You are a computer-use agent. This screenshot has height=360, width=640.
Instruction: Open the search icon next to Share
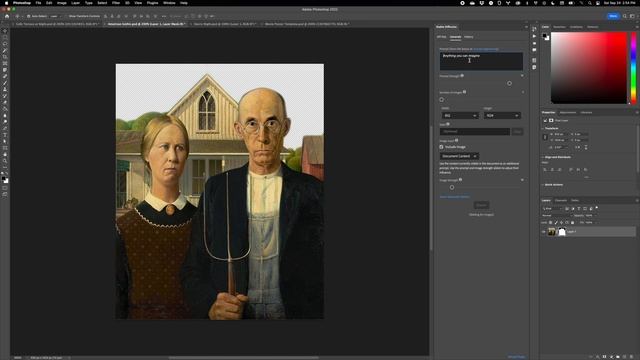coord(624,16)
